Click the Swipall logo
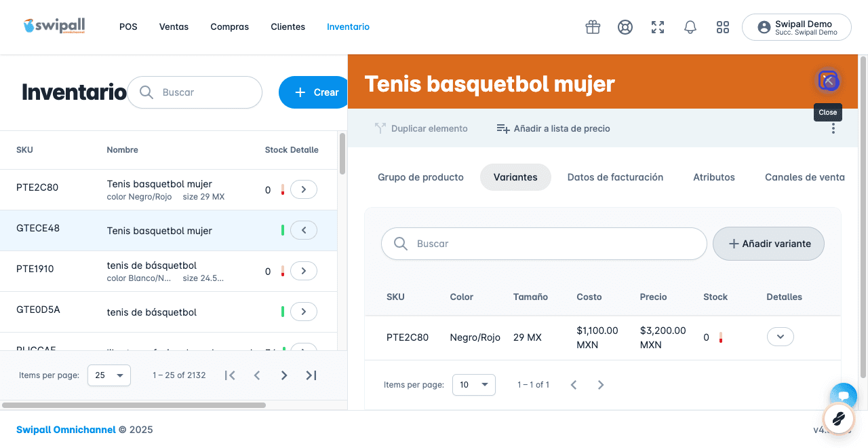The width and height of the screenshot is (868, 448). [x=54, y=26]
